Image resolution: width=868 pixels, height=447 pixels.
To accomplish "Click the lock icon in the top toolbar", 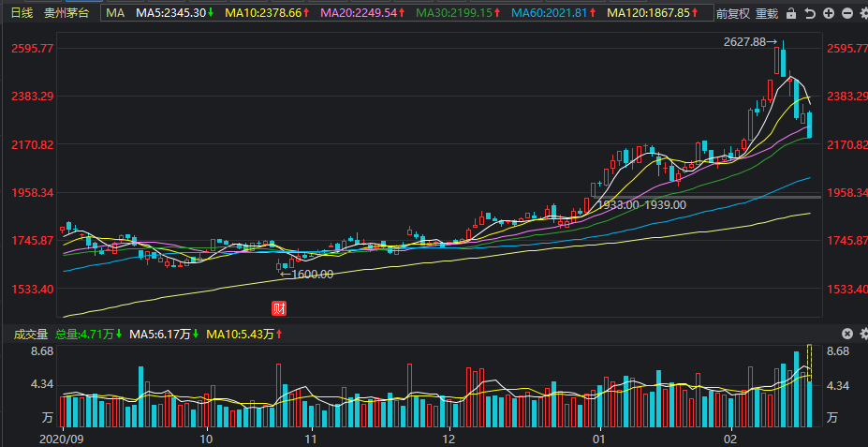I will pyautogui.click(x=792, y=14).
